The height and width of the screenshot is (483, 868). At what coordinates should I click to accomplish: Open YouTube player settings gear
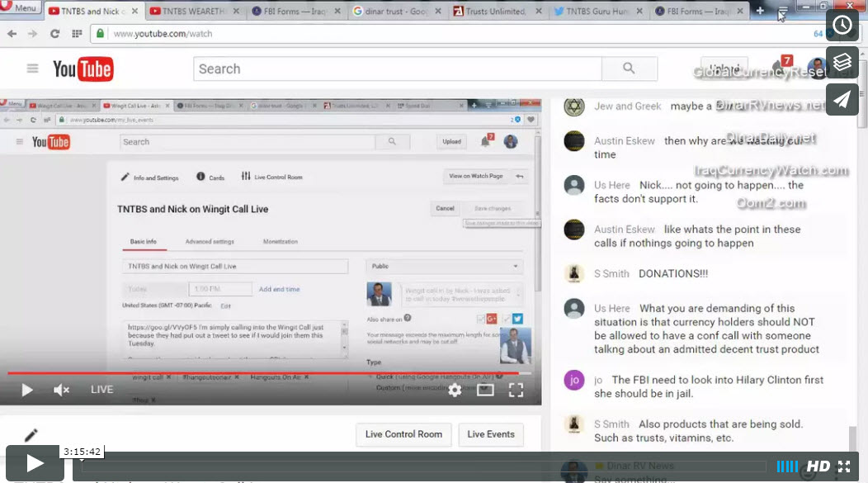click(455, 390)
